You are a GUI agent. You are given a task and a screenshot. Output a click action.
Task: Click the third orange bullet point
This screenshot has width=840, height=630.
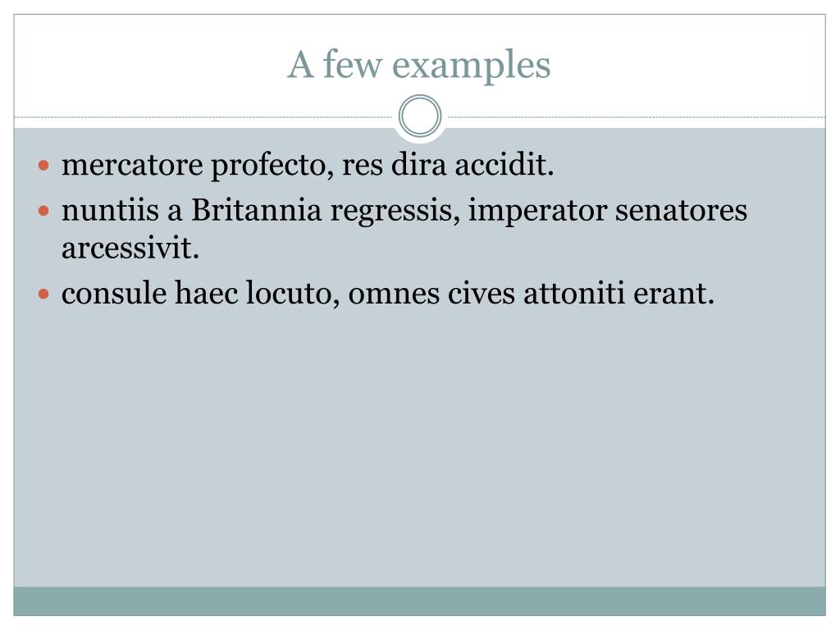point(44,294)
